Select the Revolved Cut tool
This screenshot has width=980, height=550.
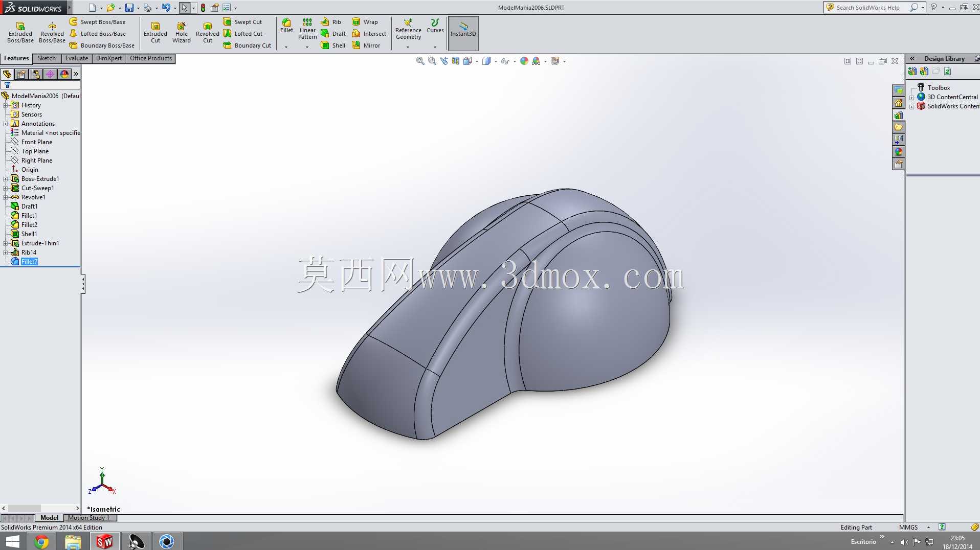pos(208,33)
